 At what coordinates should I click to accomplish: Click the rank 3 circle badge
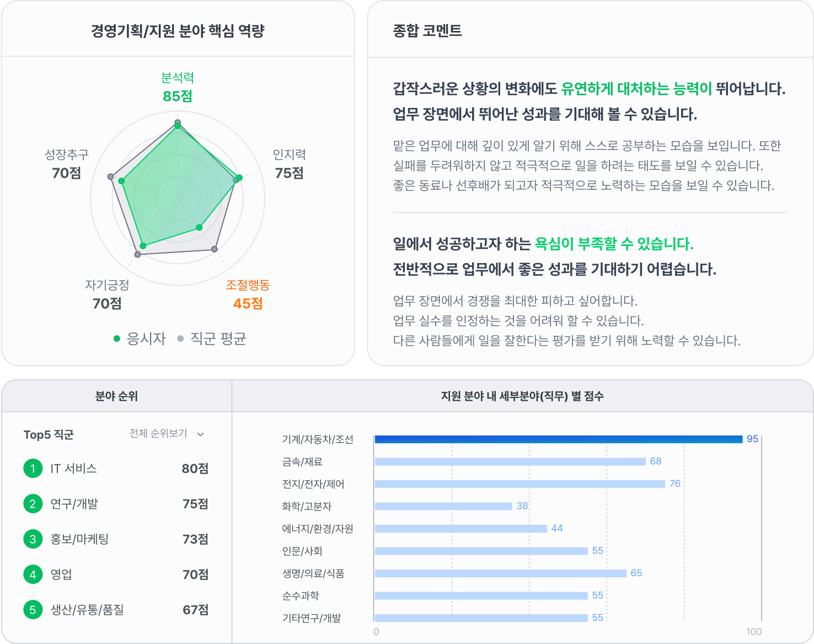(33, 539)
